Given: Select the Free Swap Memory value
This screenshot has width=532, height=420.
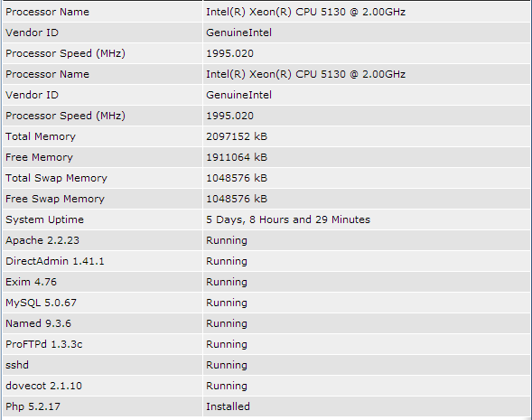Looking at the screenshot, I should 237,199.
